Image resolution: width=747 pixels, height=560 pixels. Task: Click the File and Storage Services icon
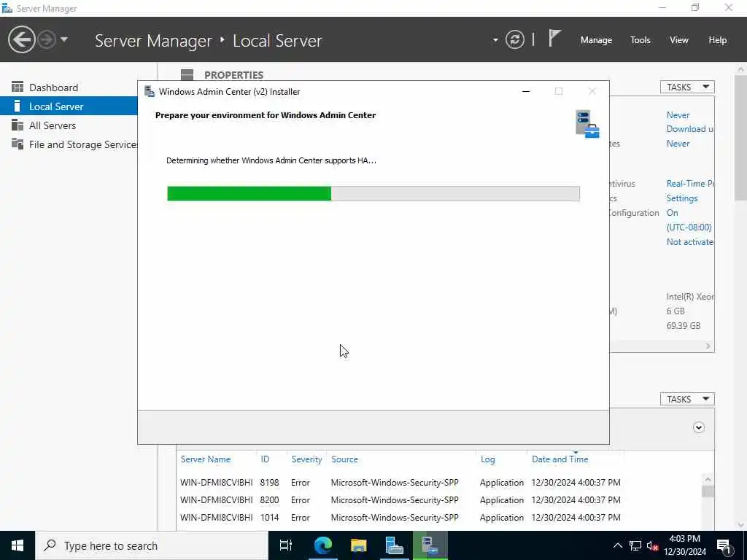(x=18, y=144)
